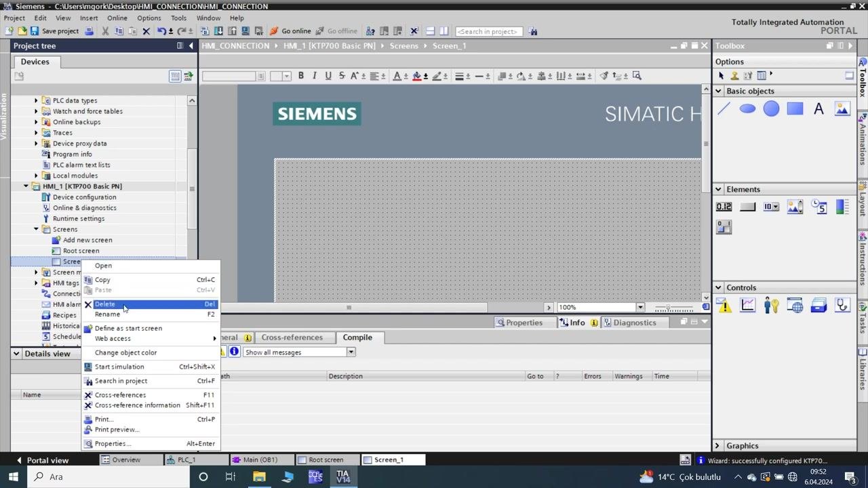Open the zoom level 100% dropdown

(x=639, y=307)
